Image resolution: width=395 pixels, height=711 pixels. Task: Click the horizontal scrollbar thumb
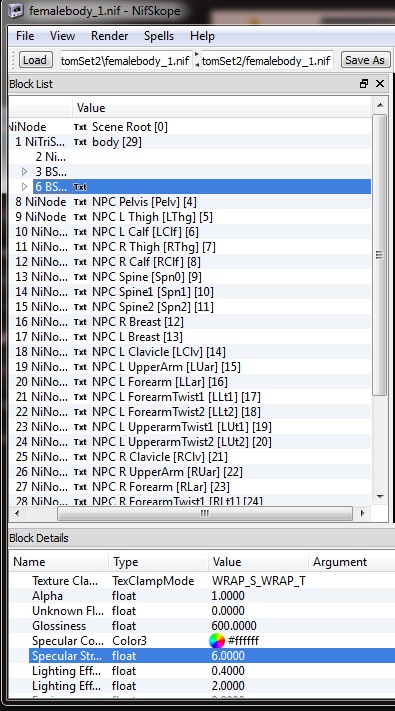coord(205,513)
